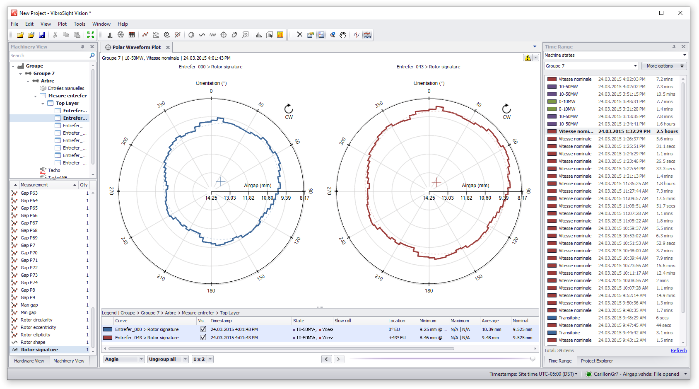699x389 pixels.
Task: Click the Refresh link in Time Range
Action: [x=678, y=351]
